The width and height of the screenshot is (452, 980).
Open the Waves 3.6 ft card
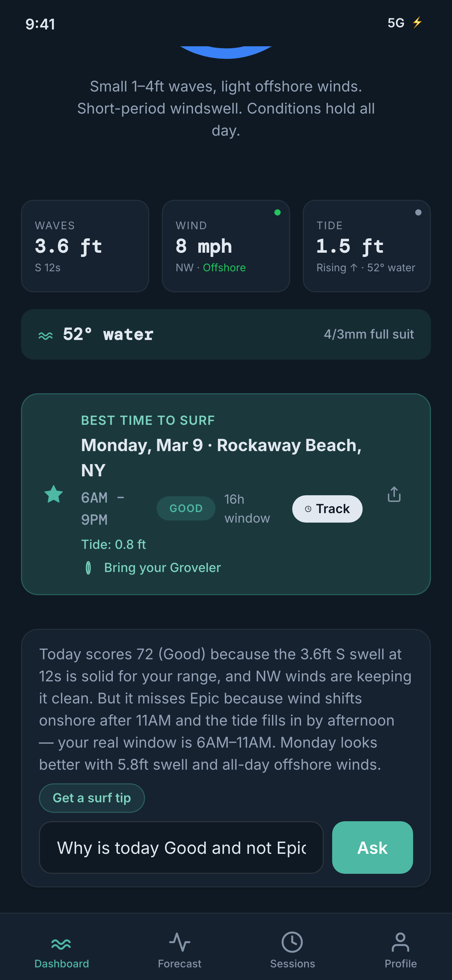coord(85,246)
